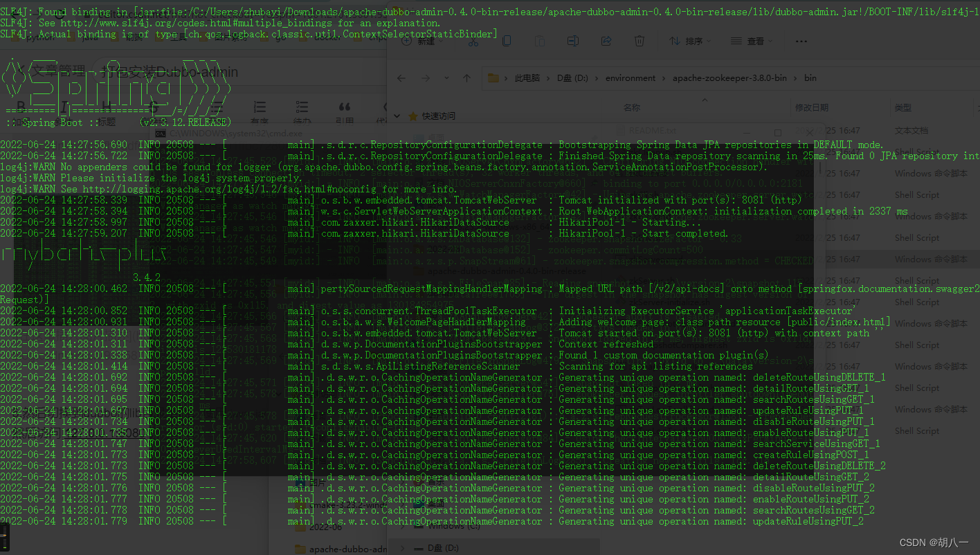Open the 新建 menu in File Explorer
This screenshot has width=980, height=555.
[x=421, y=42]
